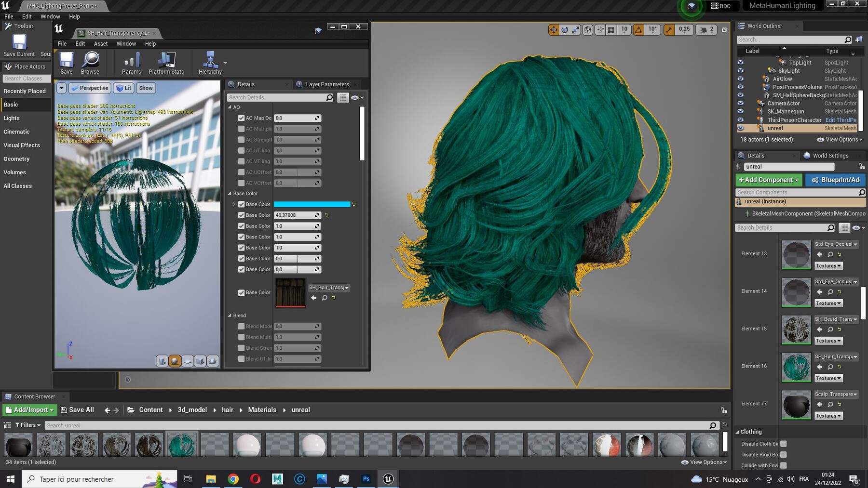Toggle Lit view mode button in preview
The height and width of the screenshot is (488, 868).
[x=124, y=88]
